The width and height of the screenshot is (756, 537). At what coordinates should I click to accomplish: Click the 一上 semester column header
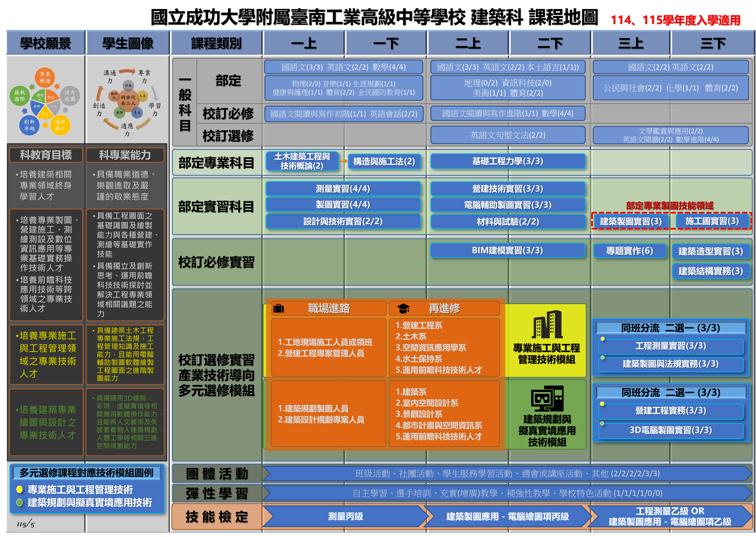click(304, 43)
